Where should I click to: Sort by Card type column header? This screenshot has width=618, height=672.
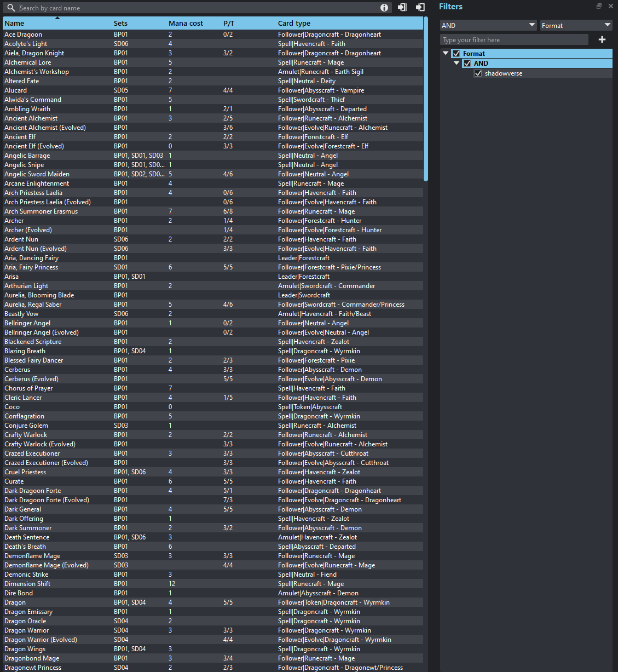pyautogui.click(x=294, y=24)
